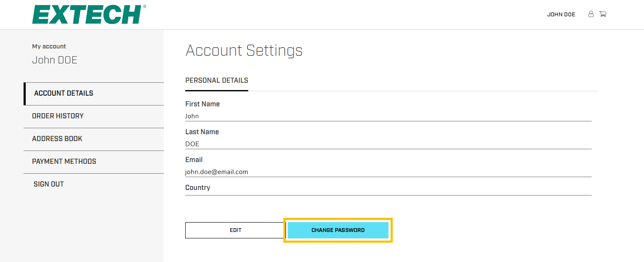Click the empty Country field line
Screen dimensions: 644x262
pos(388,192)
